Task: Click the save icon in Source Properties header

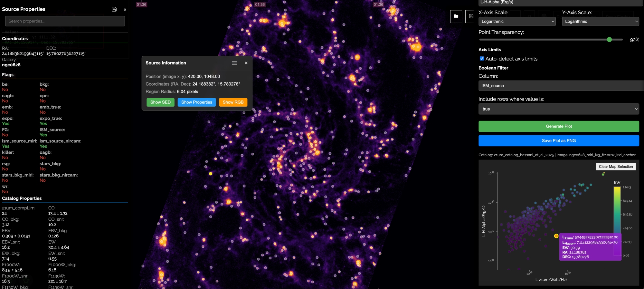Action: click(x=114, y=9)
